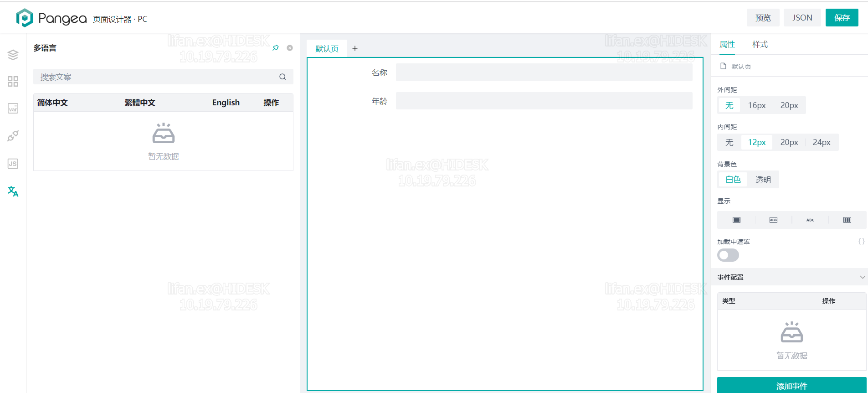Screen dimensions: 868x393
Task: Select the 默认页 page tab
Action: click(327, 48)
